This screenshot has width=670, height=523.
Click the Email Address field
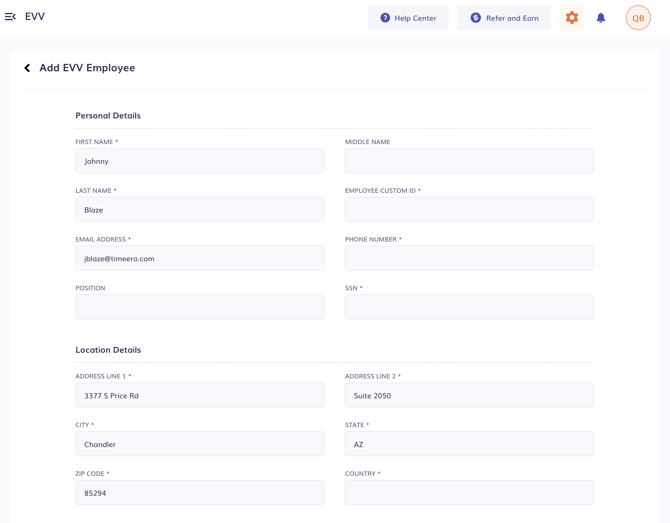[x=199, y=258]
